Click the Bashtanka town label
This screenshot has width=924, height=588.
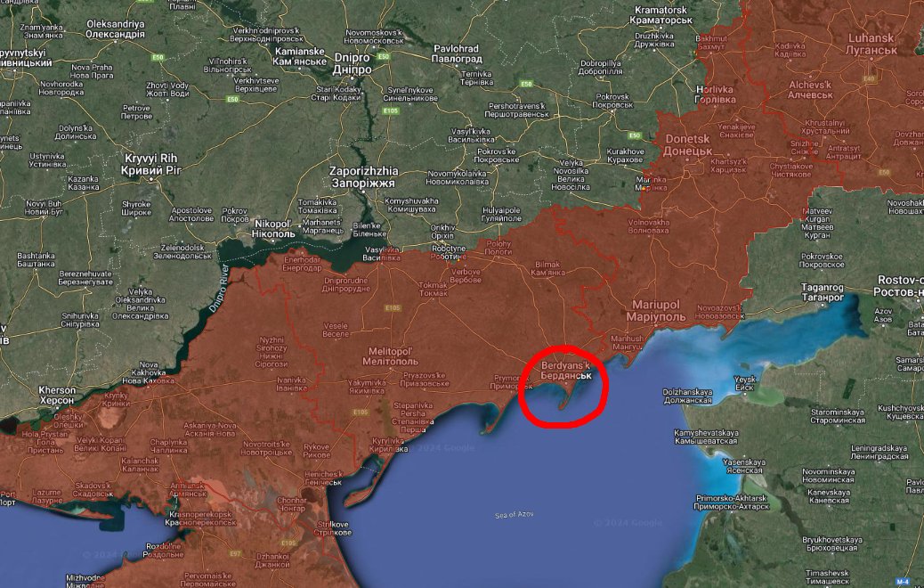[x=36, y=260]
